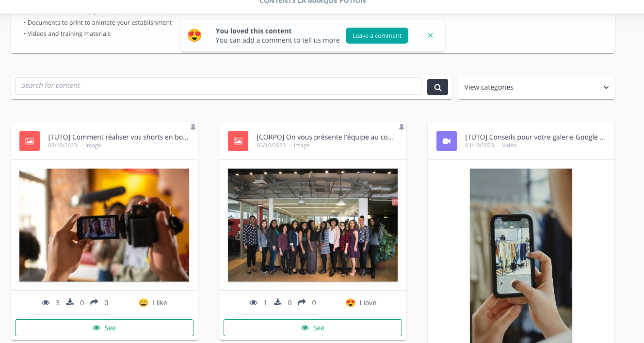Open title '[TUTO] Conseils pour votre galerie Google'

pyautogui.click(x=535, y=137)
